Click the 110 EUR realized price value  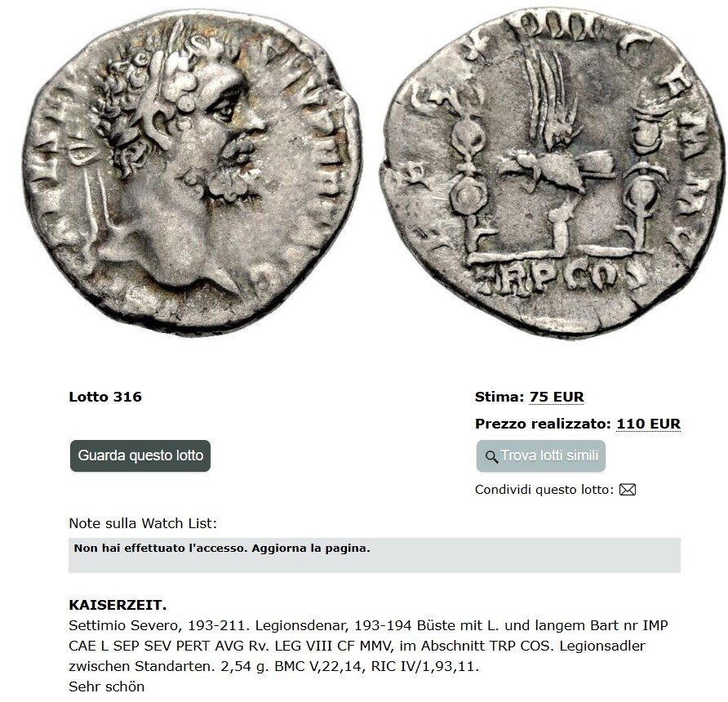(648, 424)
